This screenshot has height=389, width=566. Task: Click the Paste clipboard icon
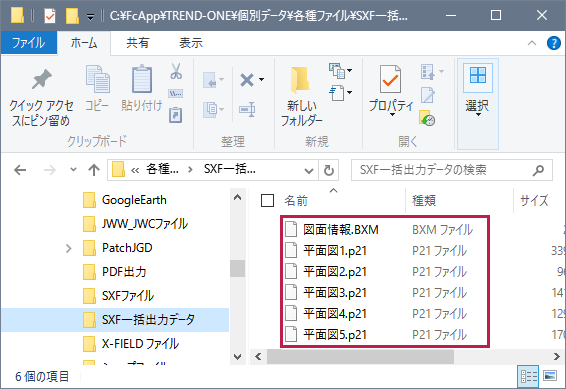point(142,79)
